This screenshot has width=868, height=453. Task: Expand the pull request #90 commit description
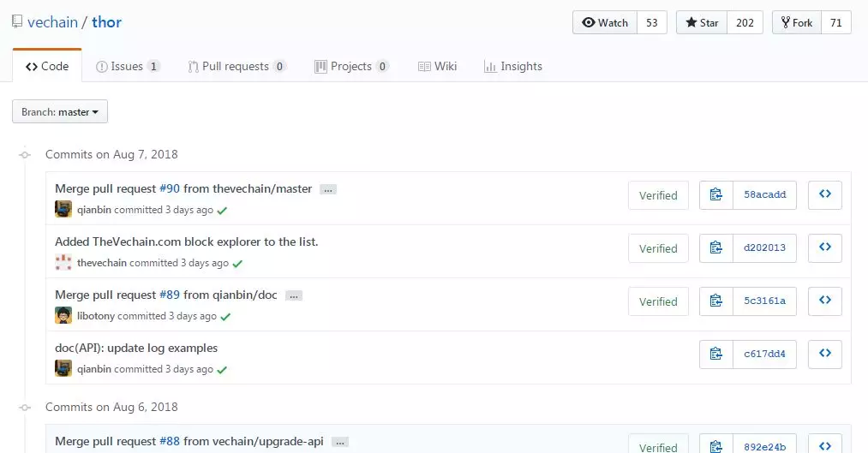327,190
